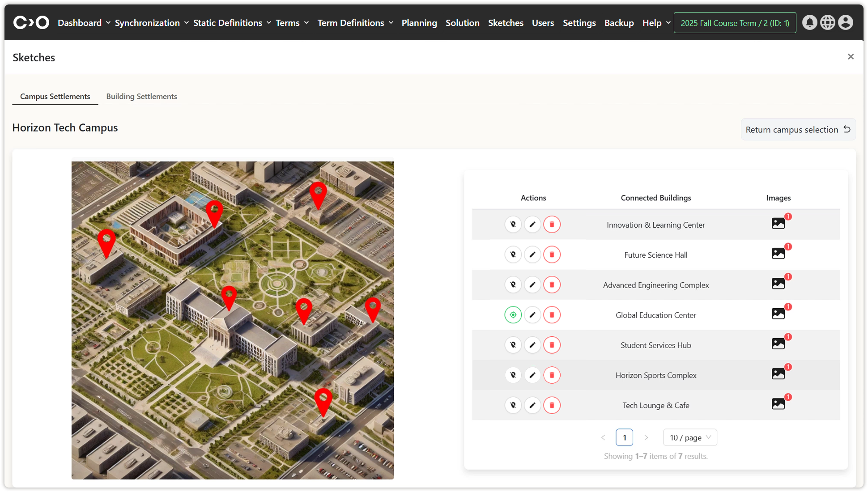The width and height of the screenshot is (868, 492).
Task: Delete the Innovation & Learning Center entry
Action: 552,225
